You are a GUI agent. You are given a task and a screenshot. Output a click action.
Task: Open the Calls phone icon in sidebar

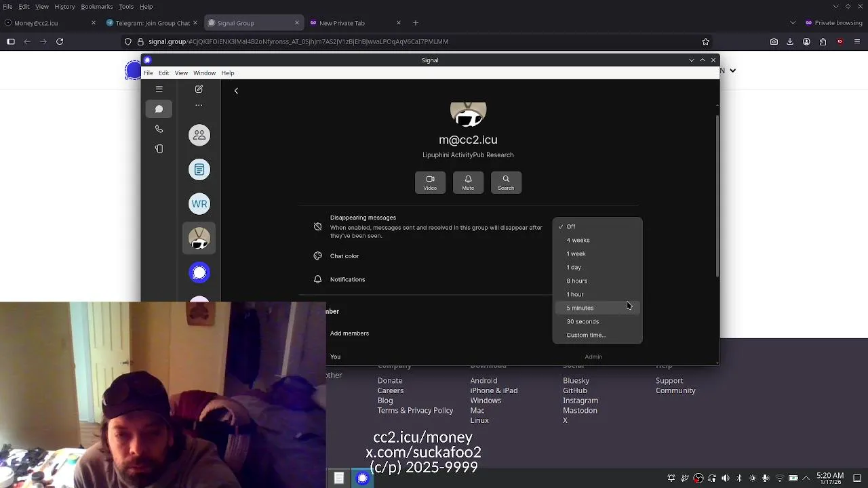159,129
